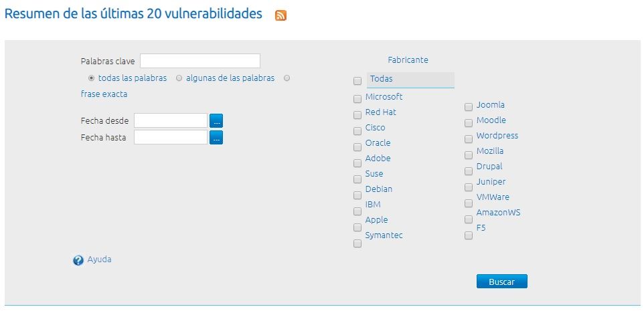Tick the Joomla checkbox
Screen dimensions: 644x311
469,107
